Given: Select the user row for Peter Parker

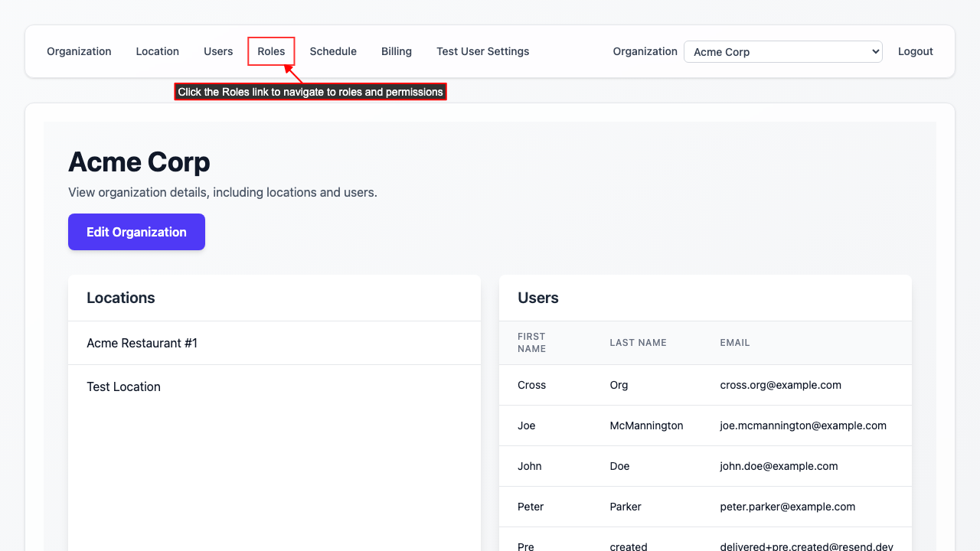Looking at the screenshot, I should click(626, 506).
